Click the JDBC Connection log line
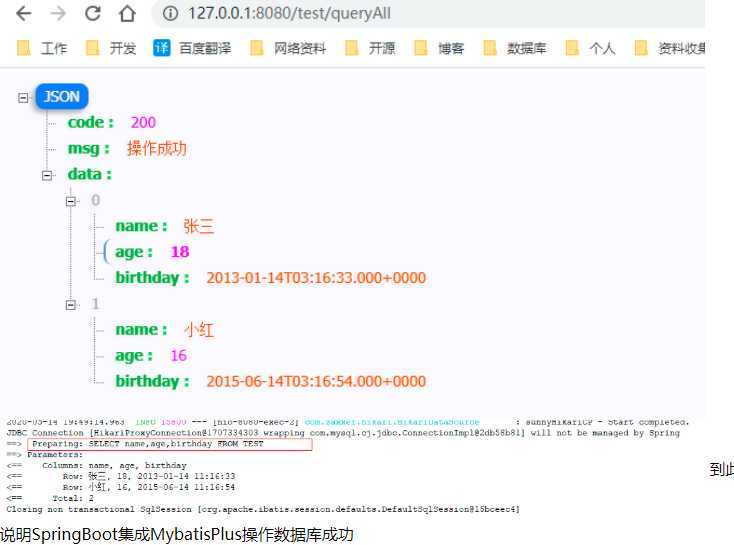734x545 pixels. (x=343, y=433)
